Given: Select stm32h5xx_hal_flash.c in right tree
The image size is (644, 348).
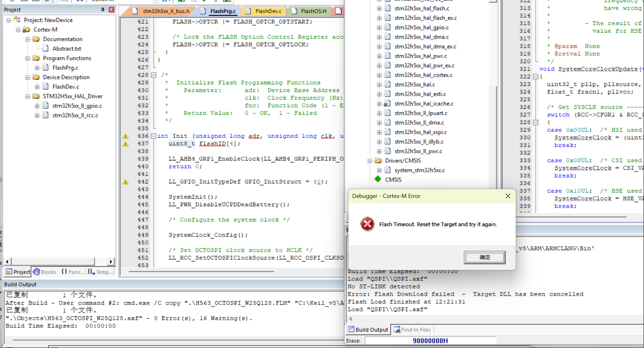Looking at the screenshot, I should click(x=422, y=9).
